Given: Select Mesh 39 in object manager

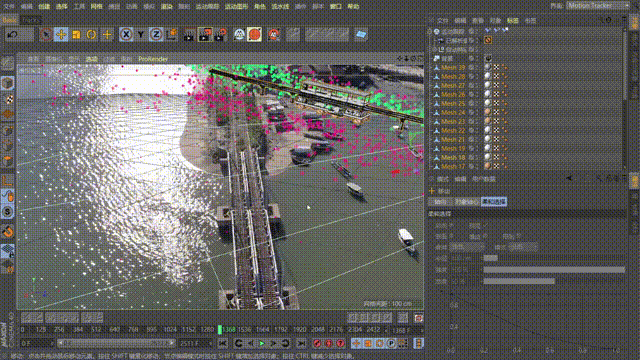Looking at the screenshot, I should coord(453,68).
